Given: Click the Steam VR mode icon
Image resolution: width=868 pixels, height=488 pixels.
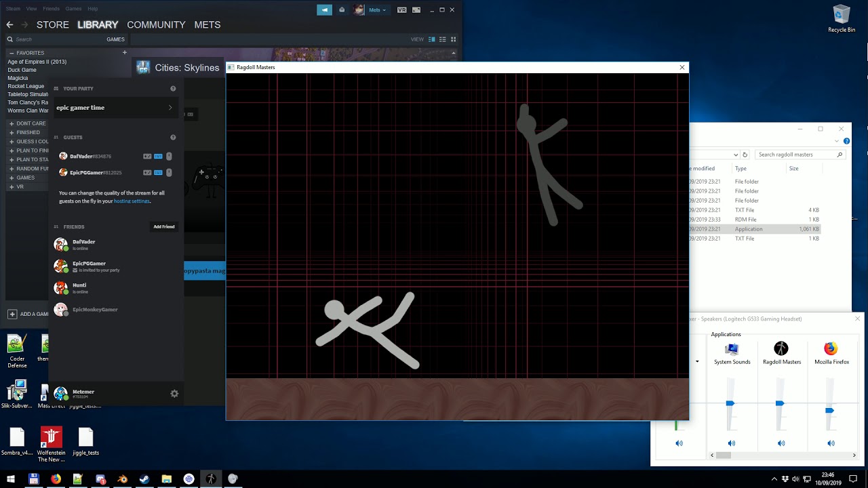Looking at the screenshot, I should (x=402, y=10).
